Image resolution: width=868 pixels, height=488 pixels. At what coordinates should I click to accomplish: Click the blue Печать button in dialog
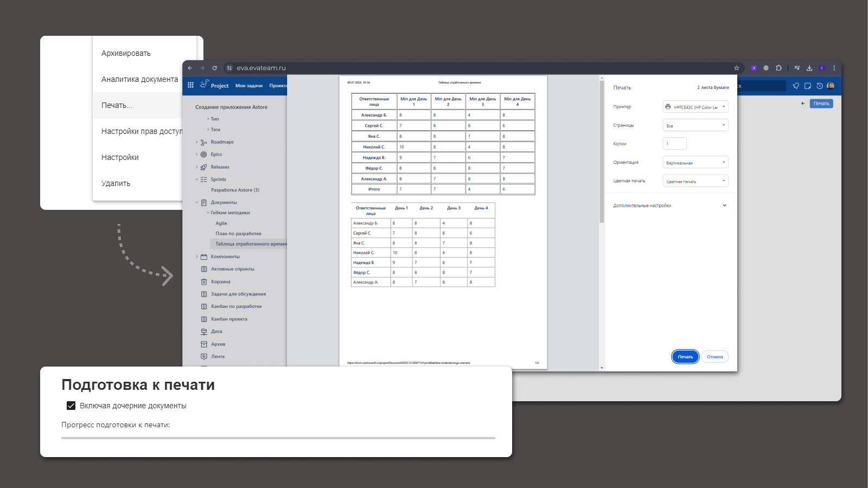pos(685,357)
